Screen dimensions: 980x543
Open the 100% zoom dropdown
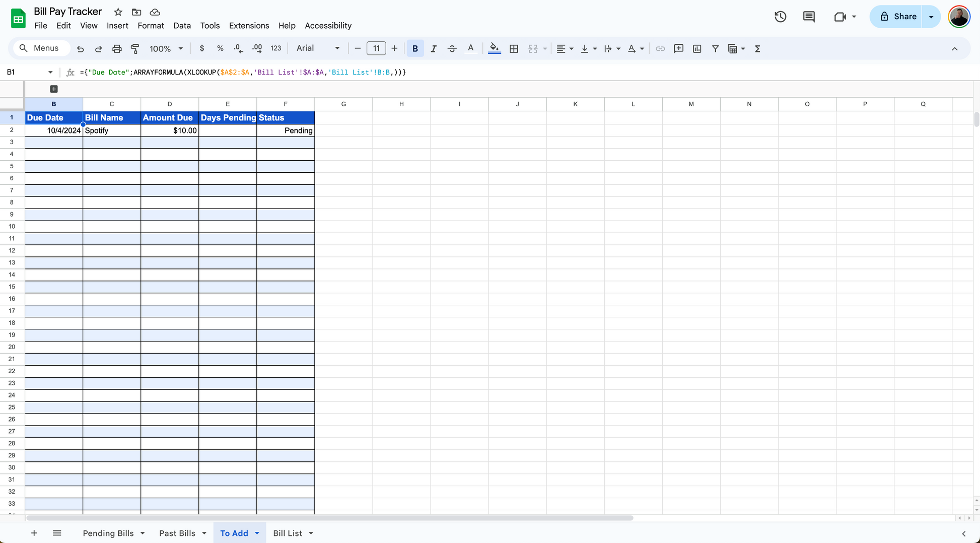pyautogui.click(x=166, y=49)
